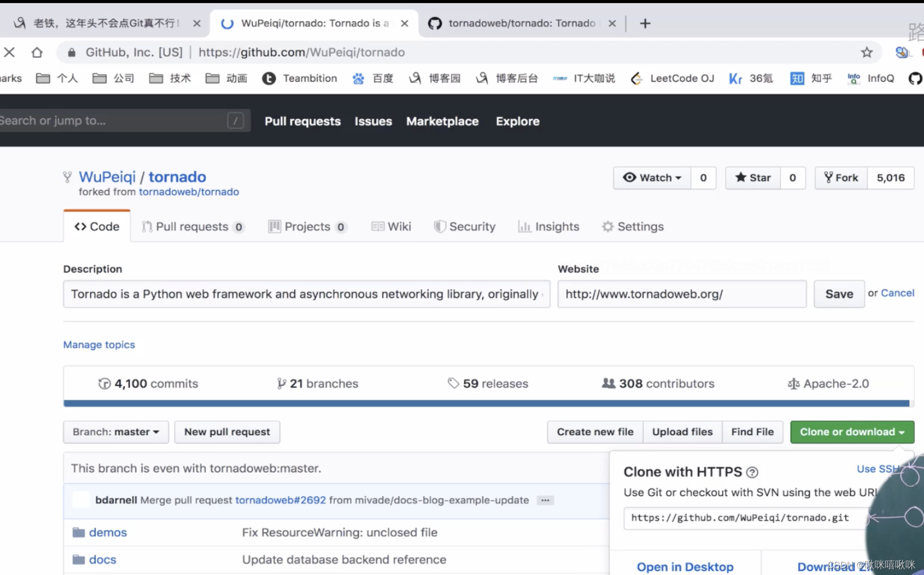Select the repository Pull requests tab

(x=193, y=227)
